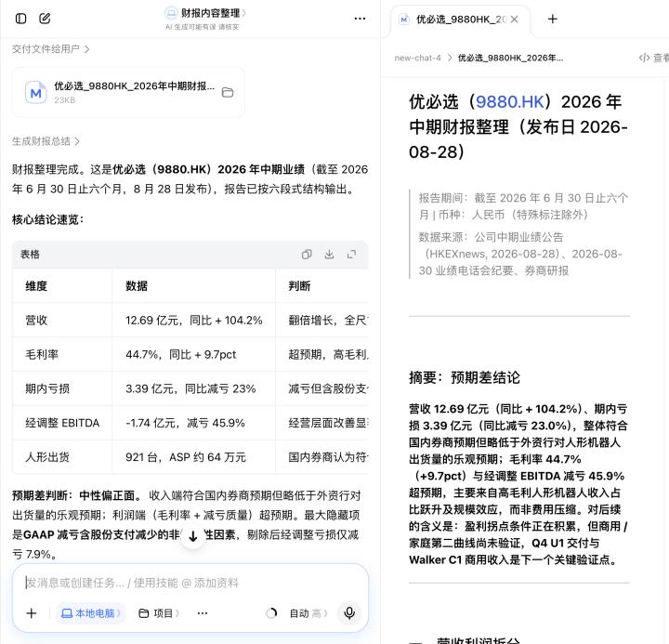
Task: Toggle the sidebar panel icon
Action: [20, 19]
